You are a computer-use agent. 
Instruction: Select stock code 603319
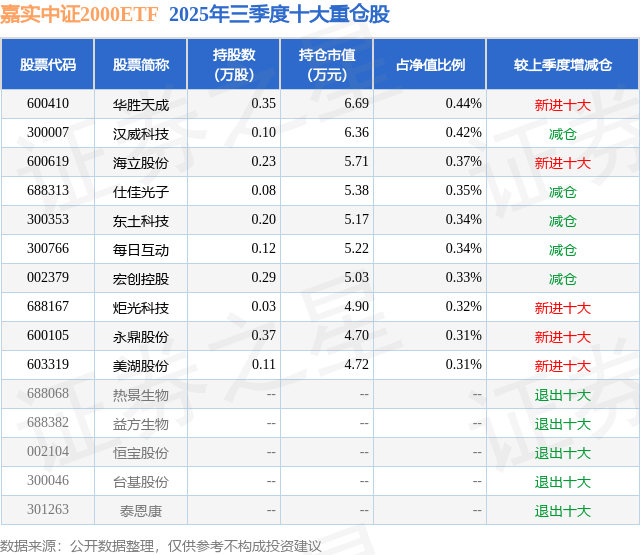48,364
